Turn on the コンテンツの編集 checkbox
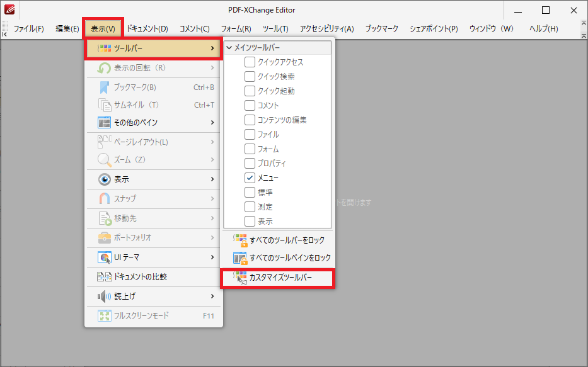 click(x=250, y=120)
